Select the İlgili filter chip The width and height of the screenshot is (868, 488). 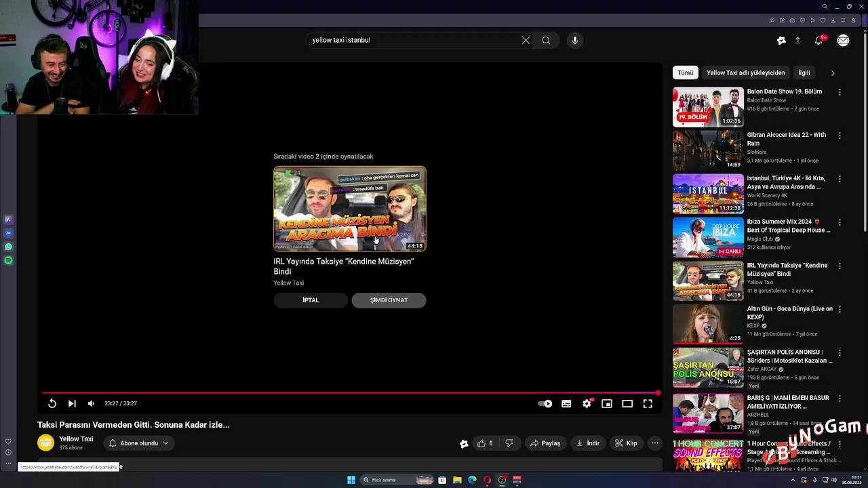(804, 73)
